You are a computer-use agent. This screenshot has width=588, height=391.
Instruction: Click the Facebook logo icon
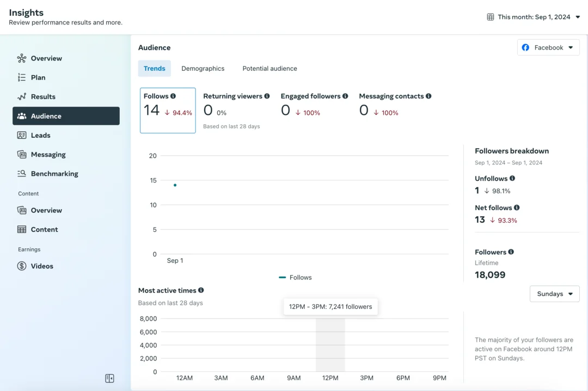point(525,48)
